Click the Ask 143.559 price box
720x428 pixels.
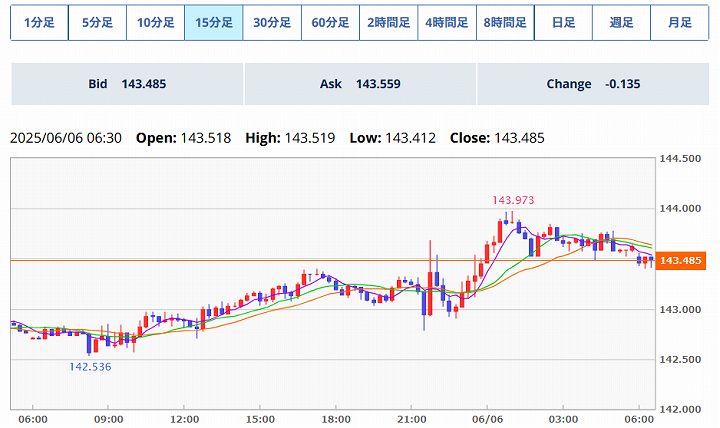click(x=360, y=84)
